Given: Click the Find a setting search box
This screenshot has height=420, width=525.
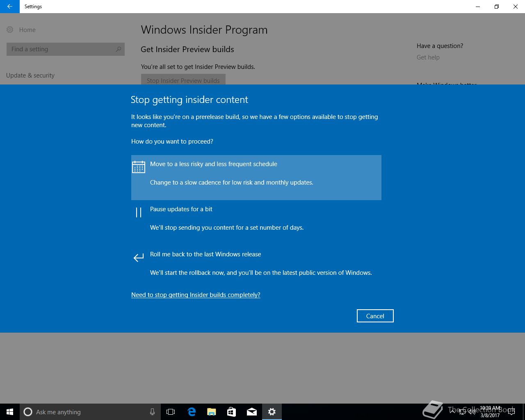Looking at the screenshot, I should pyautogui.click(x=66, y=49).
